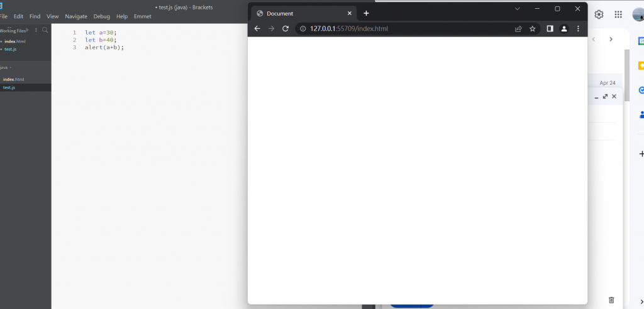Open the Emmet menu in Brackets
Image resolution: width=644 pixels, height=309 pixels.
[143, 16]
